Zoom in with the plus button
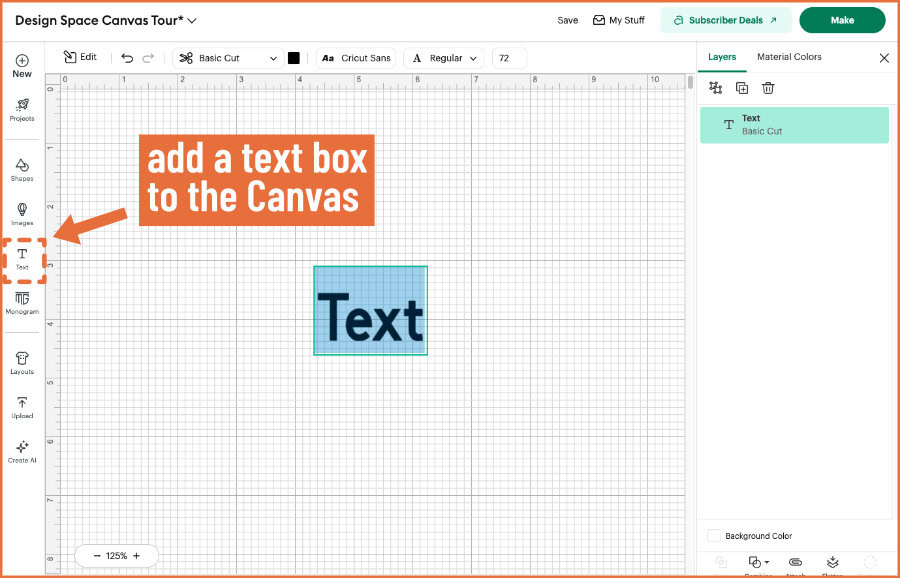The height and width of the screenshot is (578, 900). point(136,556)
